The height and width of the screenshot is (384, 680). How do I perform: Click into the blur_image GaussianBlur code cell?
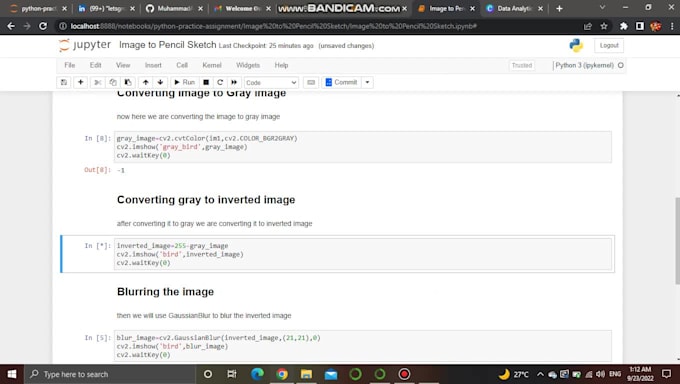coord(363,346)
